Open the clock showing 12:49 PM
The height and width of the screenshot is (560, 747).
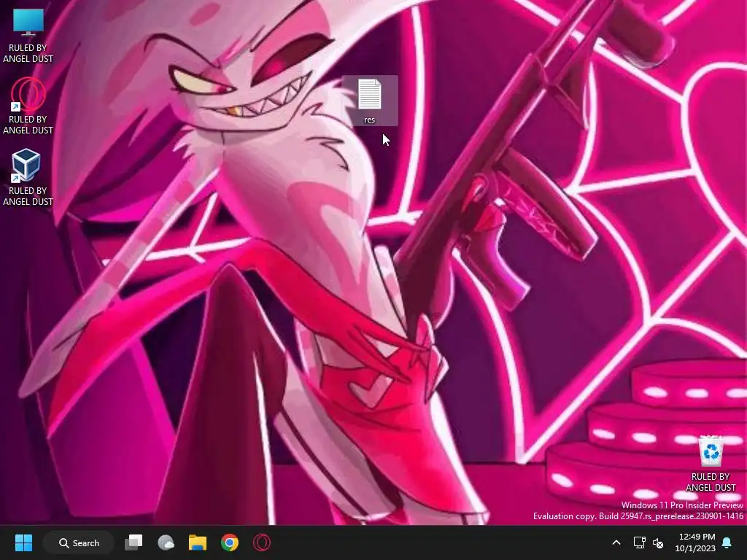point(695,542)
